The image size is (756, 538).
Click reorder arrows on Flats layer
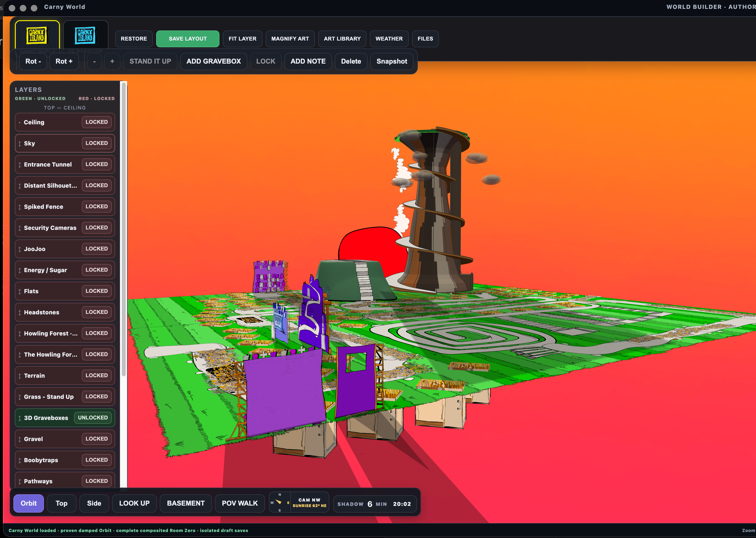19,291
